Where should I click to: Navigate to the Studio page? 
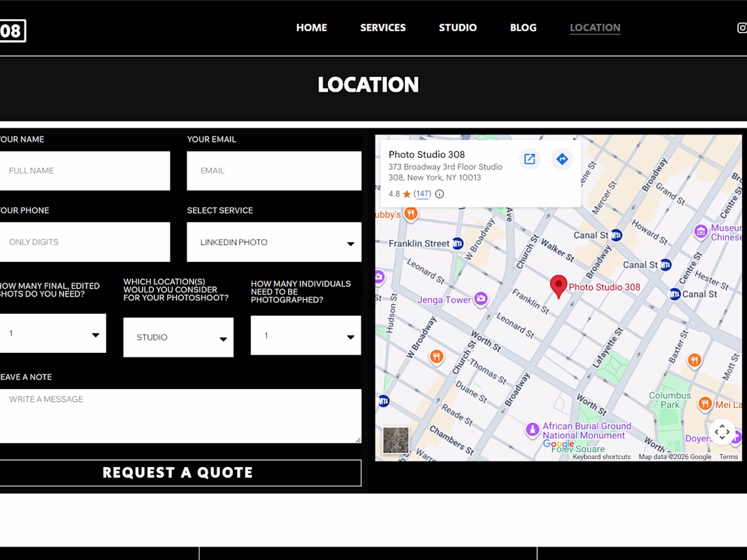coord(458,28)
